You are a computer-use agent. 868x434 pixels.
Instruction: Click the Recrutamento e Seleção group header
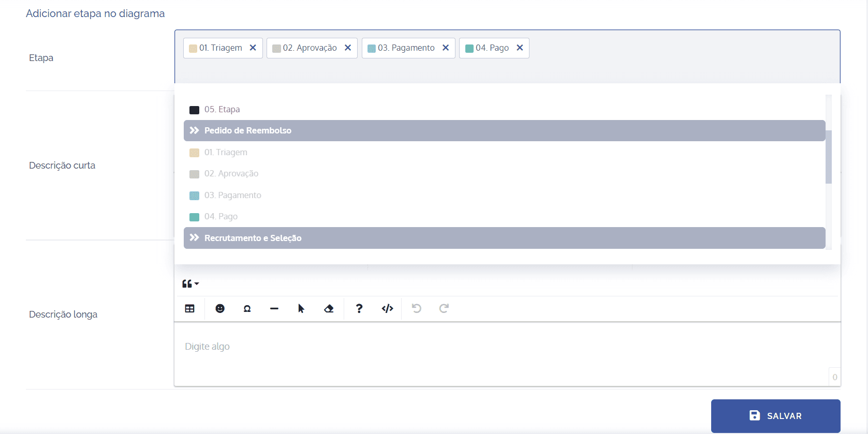coord(504,238)
